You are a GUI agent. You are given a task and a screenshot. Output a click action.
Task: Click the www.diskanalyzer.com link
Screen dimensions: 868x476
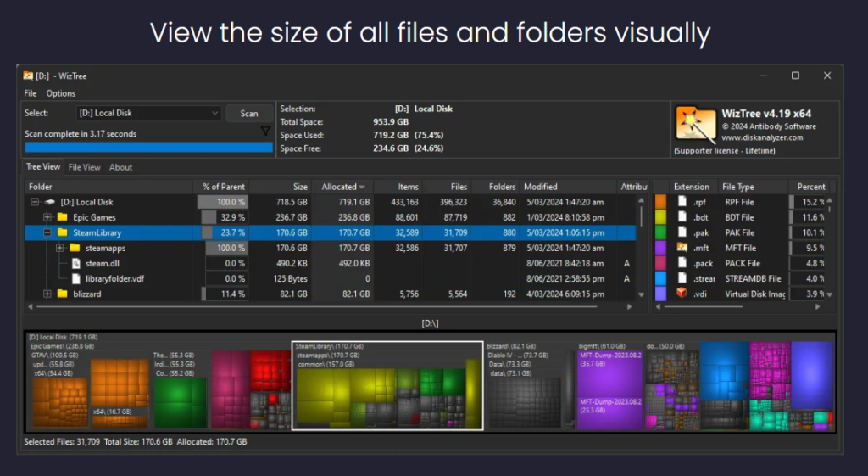(762, 137)
